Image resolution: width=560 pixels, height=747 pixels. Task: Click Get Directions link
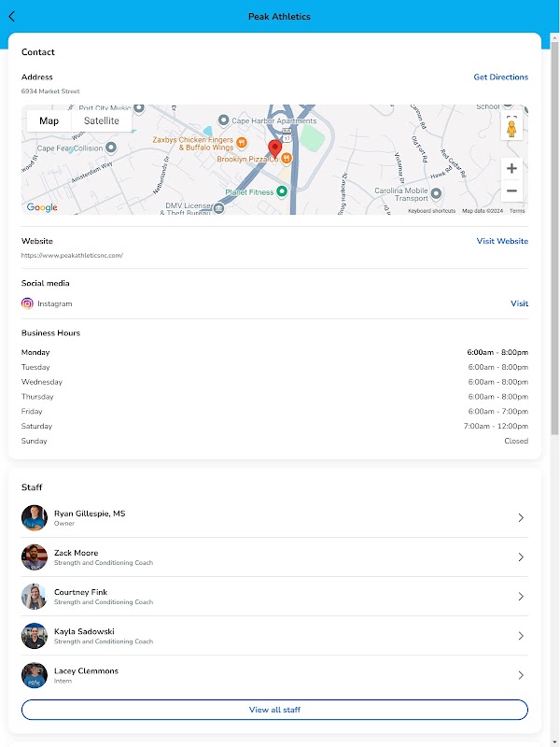(500, 78)
